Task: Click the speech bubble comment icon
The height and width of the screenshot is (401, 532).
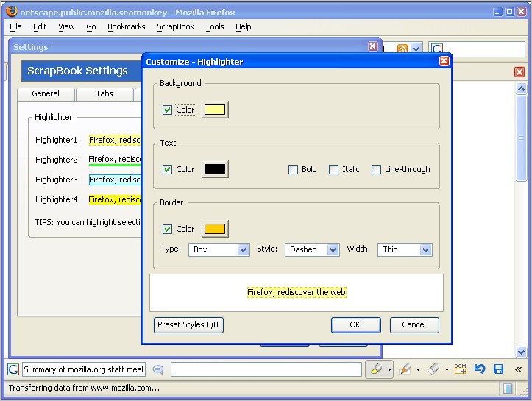Action: pos(157,369)
